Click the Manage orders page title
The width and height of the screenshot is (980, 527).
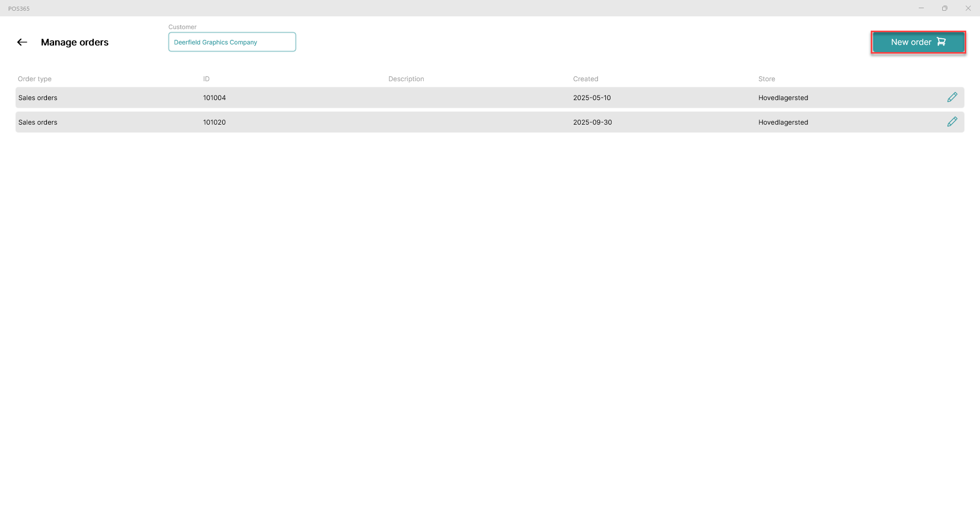pyautogui.click(x=75, y=42)
